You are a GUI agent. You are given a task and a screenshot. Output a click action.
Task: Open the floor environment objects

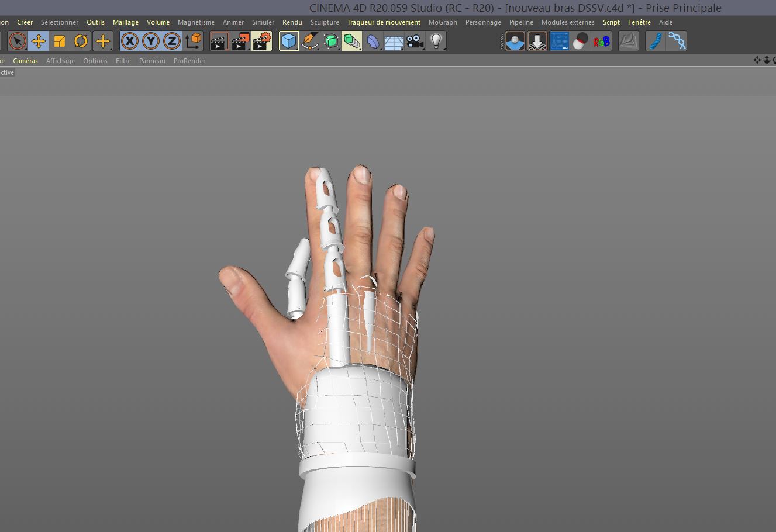tap(394, 41)
